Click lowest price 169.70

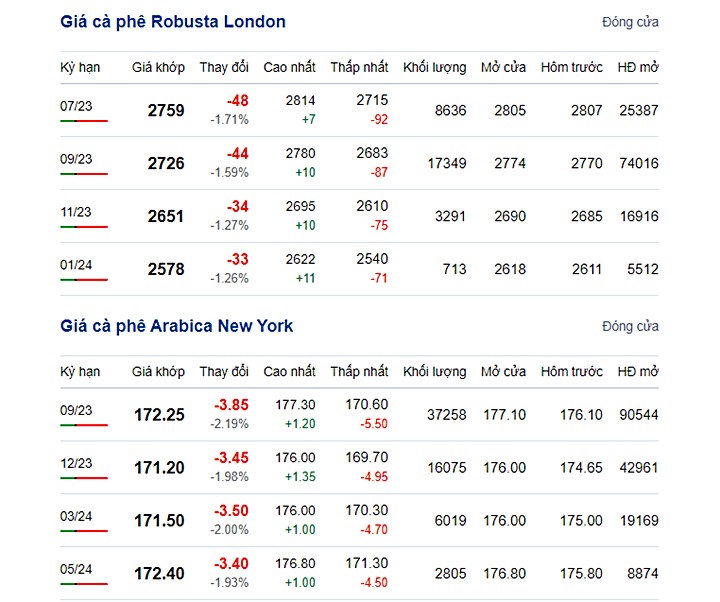tap(366, 457)
